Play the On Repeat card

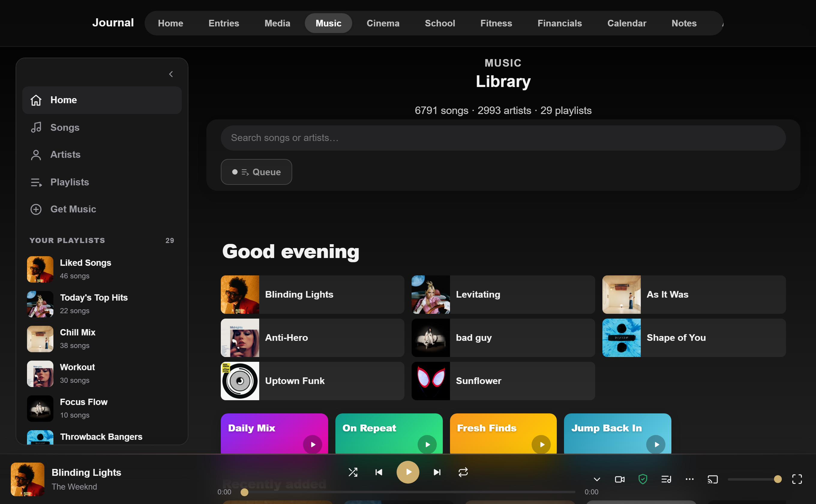[427, 444]
